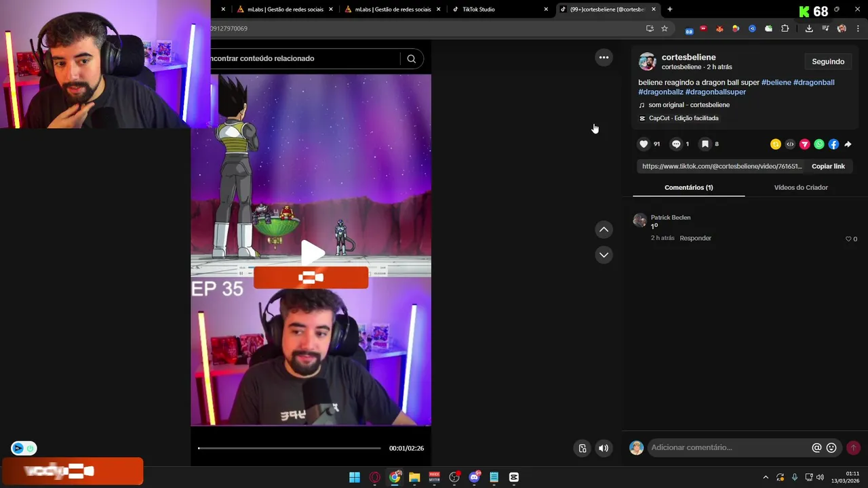Go to previous video with the up chevron
The height and width of the screenshot is (488, 868).
[604, 230]
